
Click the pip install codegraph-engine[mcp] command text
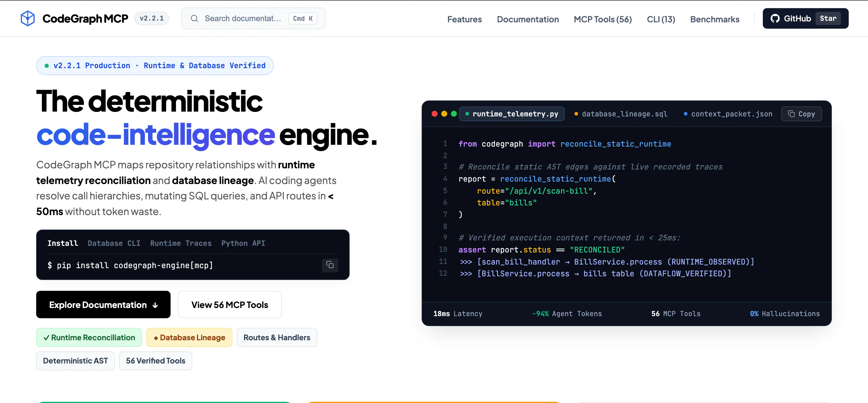135,265
